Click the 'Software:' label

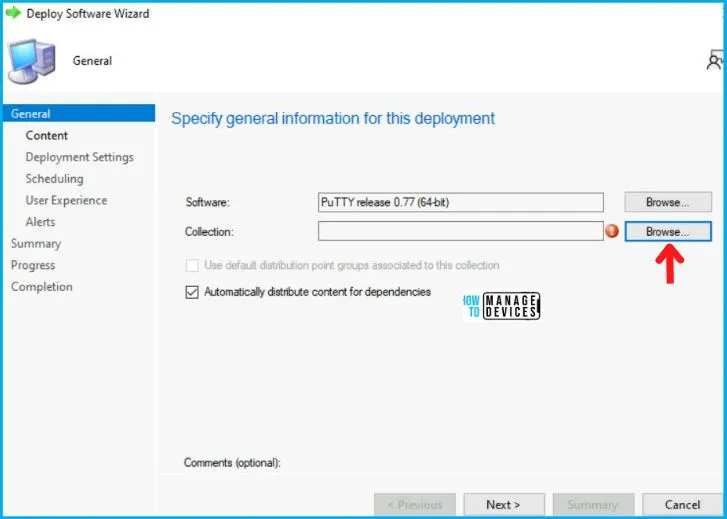click(x=208, y=202)
